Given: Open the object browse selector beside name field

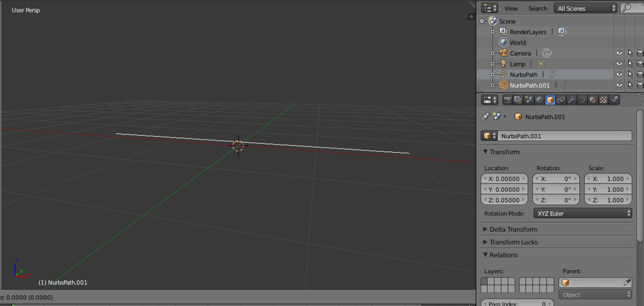Looking at the screenshot, I should pyautogui.click(x=489, y=136).
